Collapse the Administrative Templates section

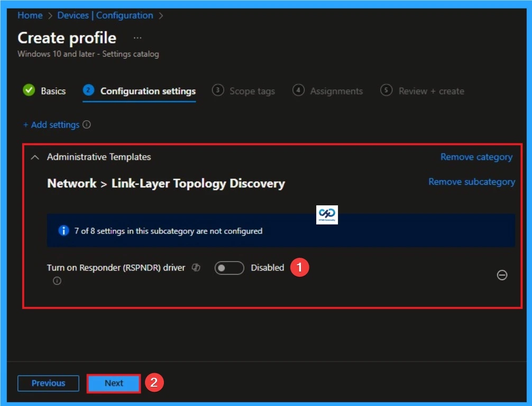tap(35, 157)
